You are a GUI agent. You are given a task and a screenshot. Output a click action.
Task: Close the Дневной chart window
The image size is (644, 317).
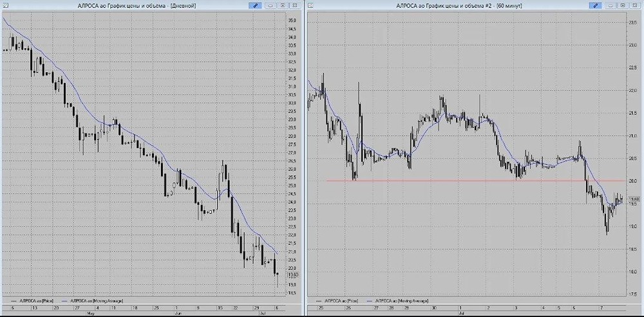tap(294, 6)
